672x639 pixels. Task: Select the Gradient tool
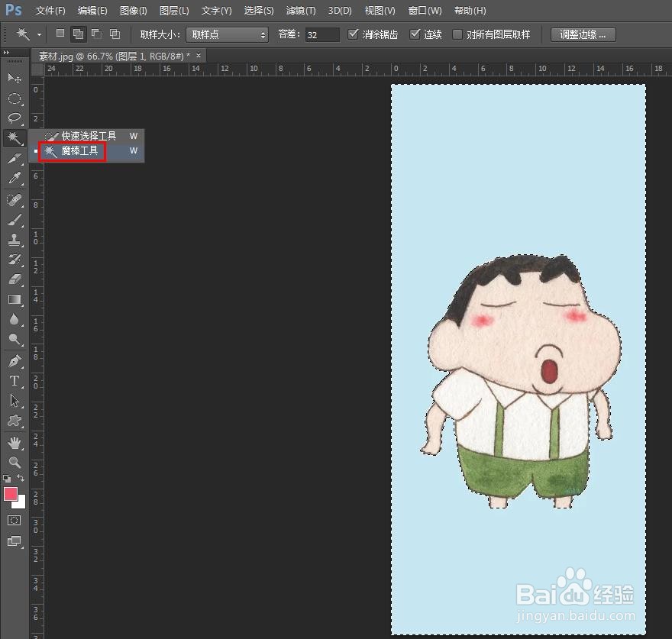click(x=15, y=299)
